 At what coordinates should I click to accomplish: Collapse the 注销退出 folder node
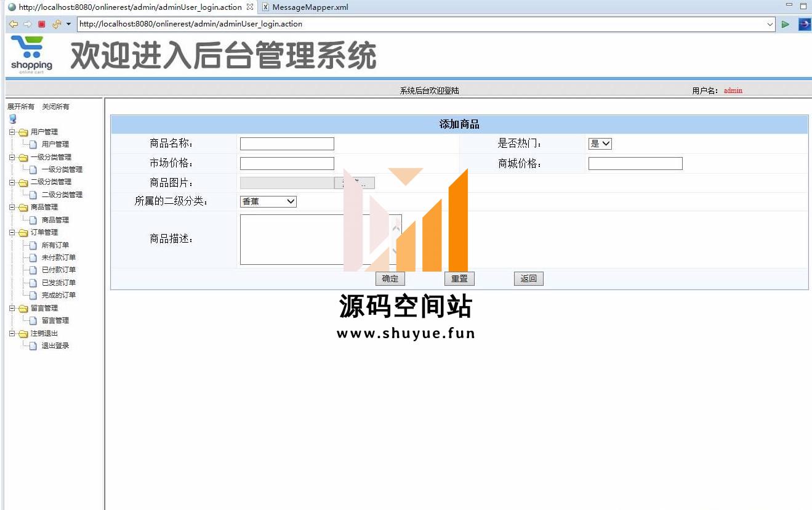[12, 333]
